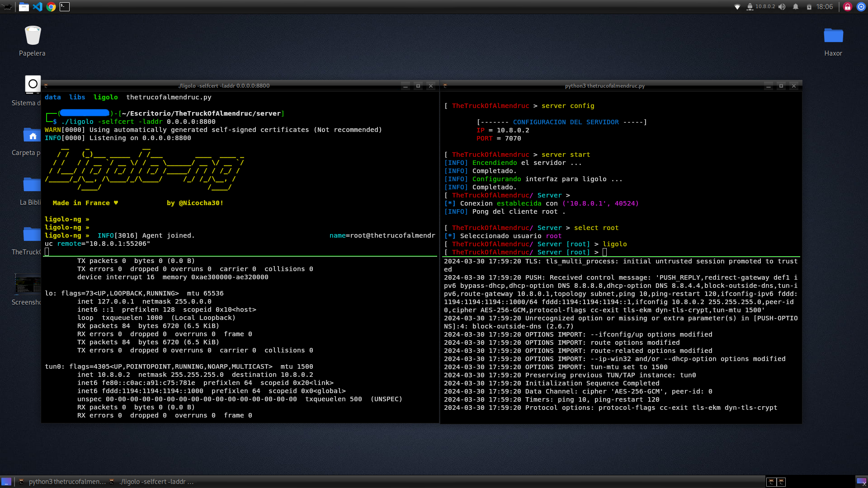This screenshot has width=868, height=488.
Task: Click 'OPTIONS IMPORT: tun-mtu set to 1500' line
Action: tap(556, 367)
